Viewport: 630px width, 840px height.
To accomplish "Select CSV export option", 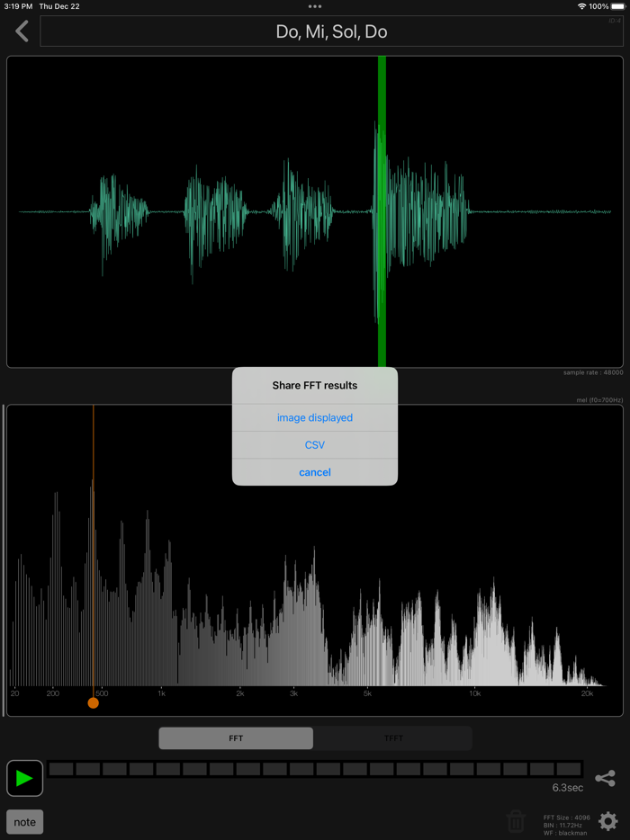I will pyautogui.click(x=315, y=445).
